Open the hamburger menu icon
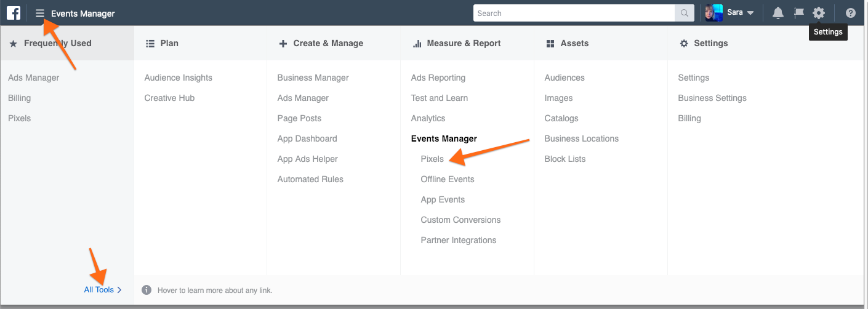Screen dimensions: 868x309 (x=40, y=13)
